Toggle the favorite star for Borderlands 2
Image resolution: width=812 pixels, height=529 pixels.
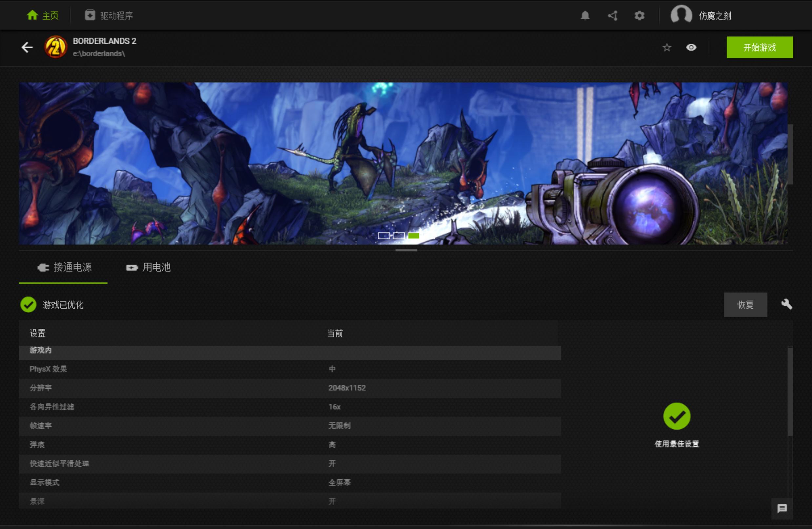click(667, 48)
